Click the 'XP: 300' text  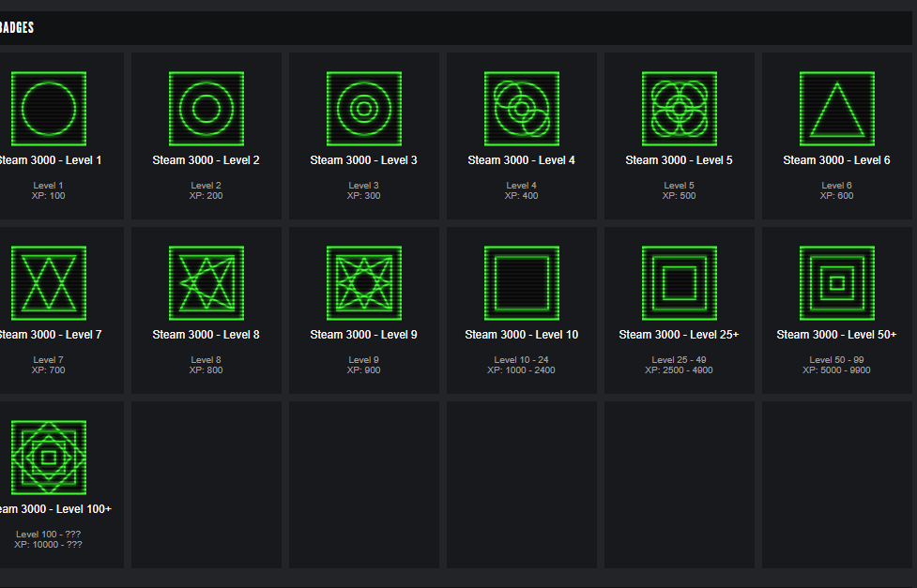pyautogui.click(x=364, y=196)
